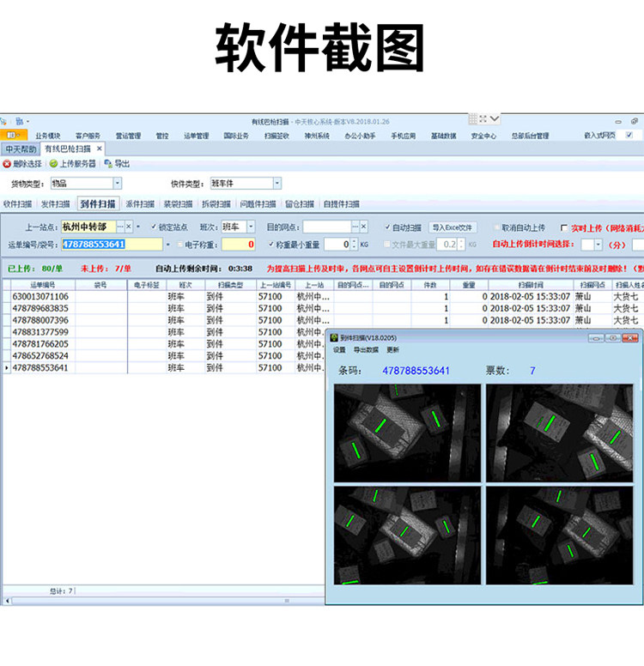Expand the 快件类型 dropdown

coord(277,183)
